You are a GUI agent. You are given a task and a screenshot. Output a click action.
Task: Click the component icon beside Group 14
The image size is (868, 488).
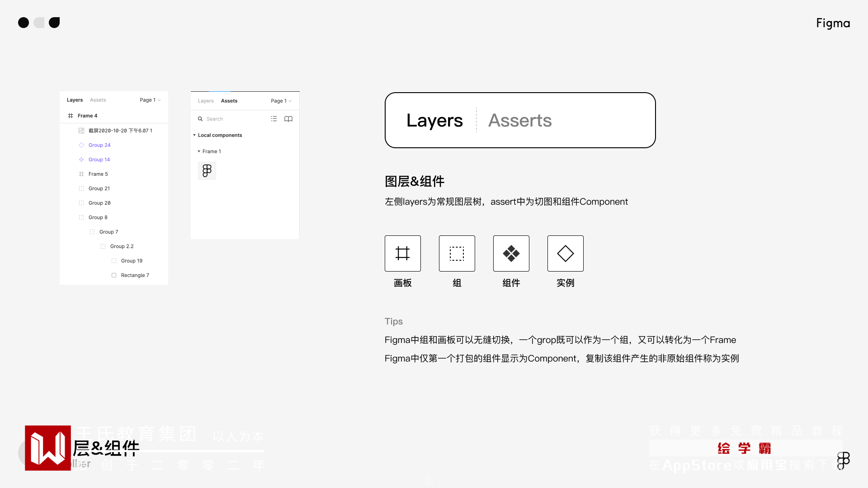pyautogui.click(x=81, y=160)
